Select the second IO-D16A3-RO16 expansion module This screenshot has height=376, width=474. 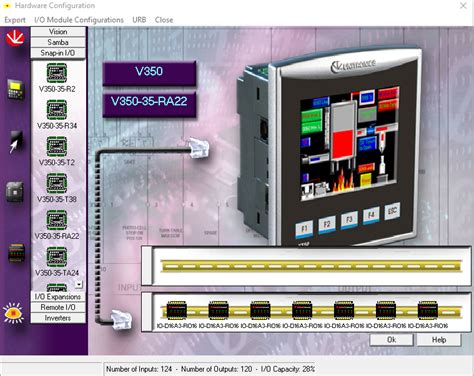[218, 310]
